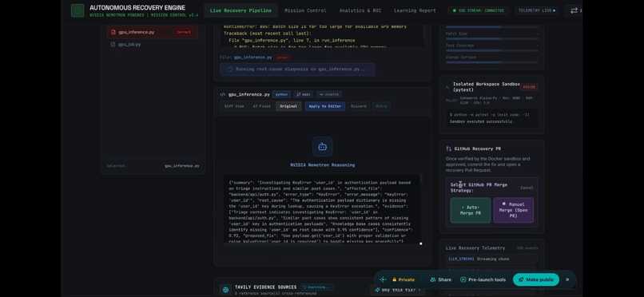Click the Live Recovery Telemetry heading
Viewport: 644px width, 297px height.
coord(475,248)
